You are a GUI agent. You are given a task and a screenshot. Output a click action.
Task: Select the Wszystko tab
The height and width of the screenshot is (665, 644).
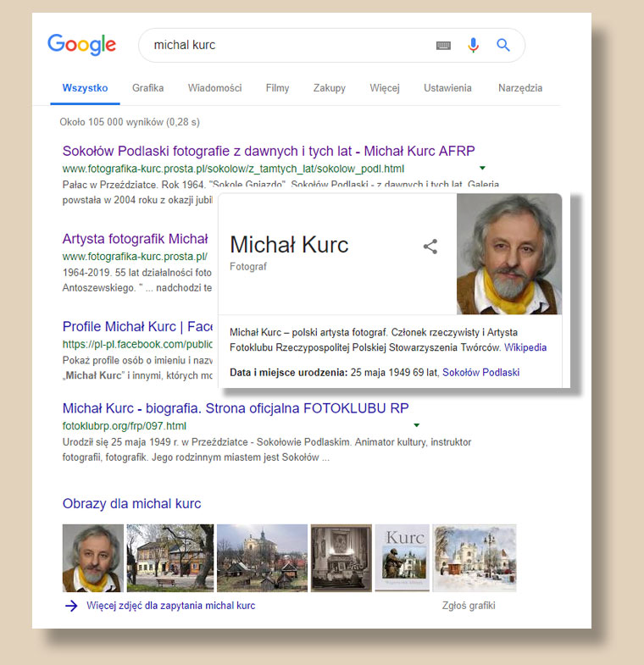click(85, 88)
